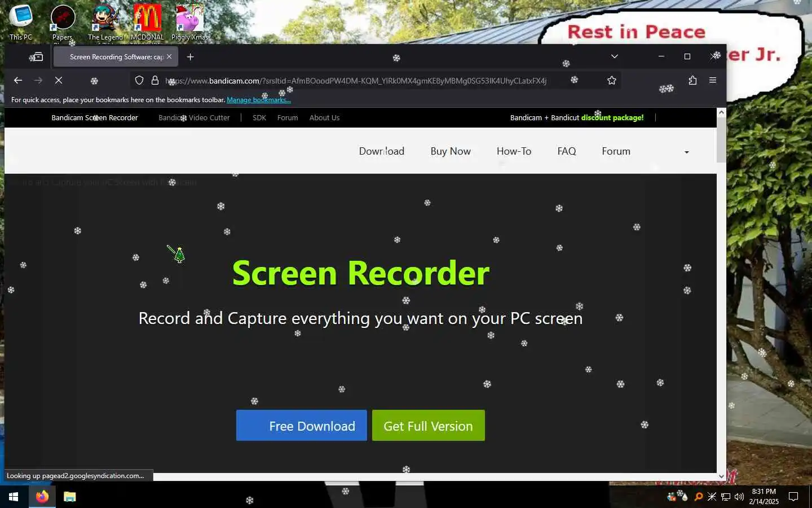
Task: Open the taskbar clock and date
Action: pyautogui.click(x=764, y=497)
